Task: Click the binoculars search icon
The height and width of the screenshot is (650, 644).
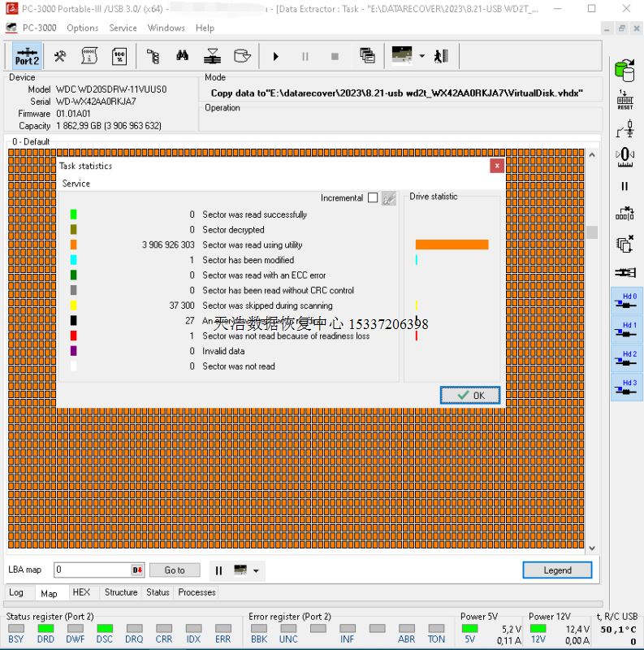Action: click(x=183, y=56)
